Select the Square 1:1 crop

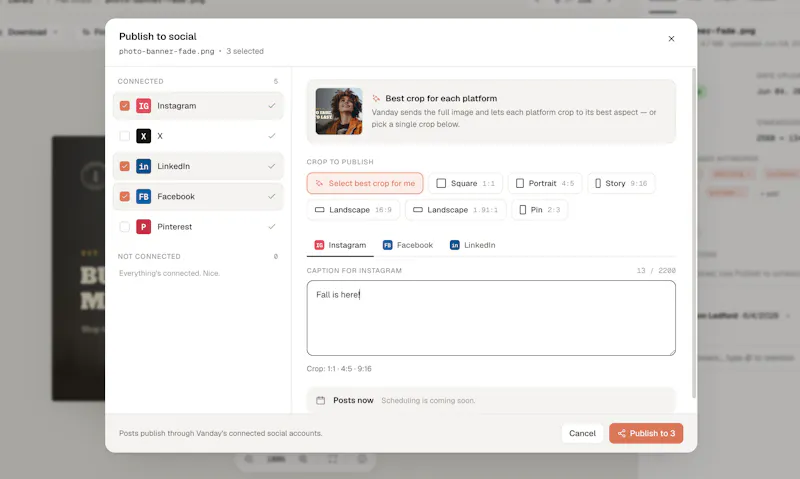(465, 183)
